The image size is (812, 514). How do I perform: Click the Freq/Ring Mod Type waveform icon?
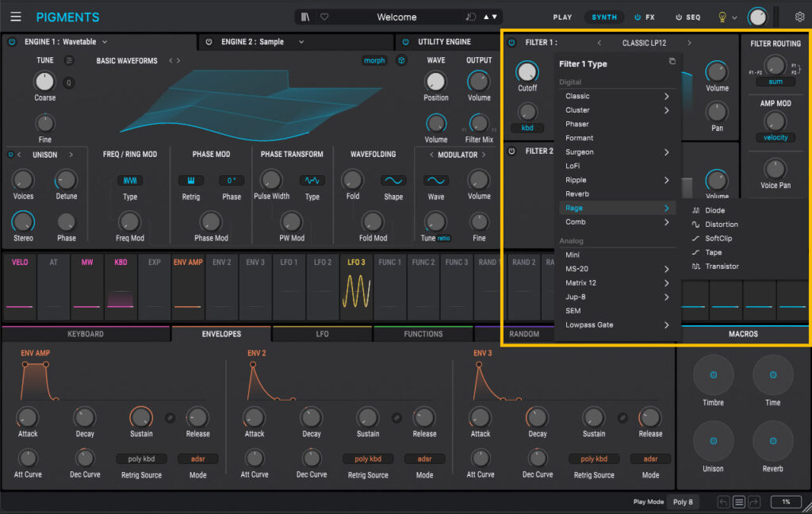[x=130, y=180]
